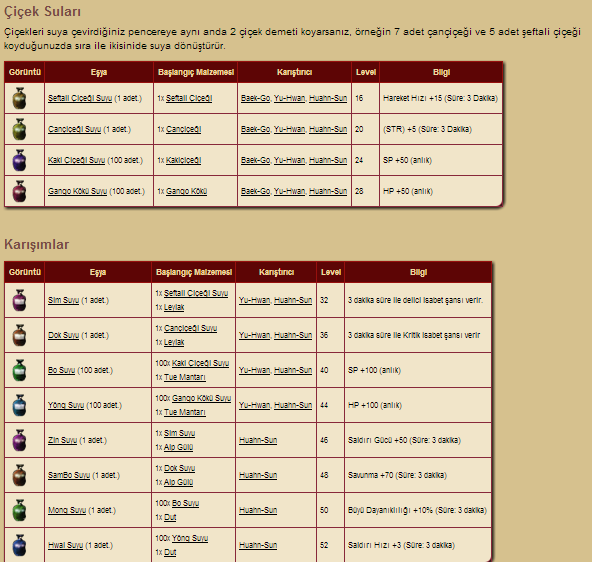Open the Kaki Çiçeği Suyu item link in Eşya column

(76, 160)
